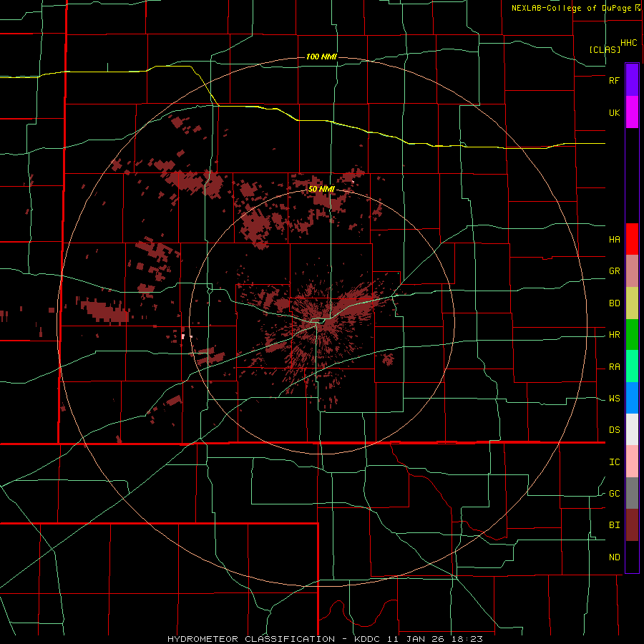Screen dimensions: 644x644
Task: Click the GR legend label
Action: click(x=614, y=270)
